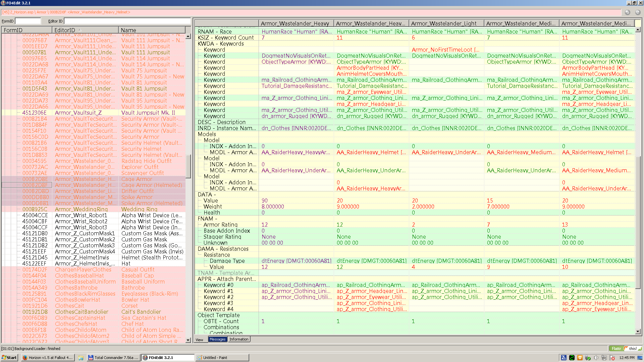Click the show desktop monitor icon
The image size is (644, 362).
[640, 358]
